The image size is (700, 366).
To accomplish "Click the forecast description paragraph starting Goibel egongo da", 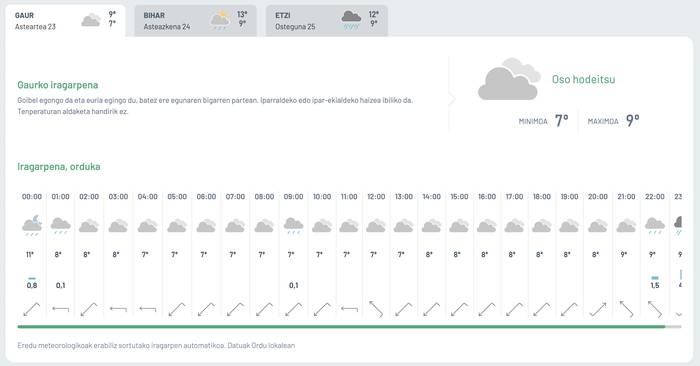I will click(x=215, y=106).
